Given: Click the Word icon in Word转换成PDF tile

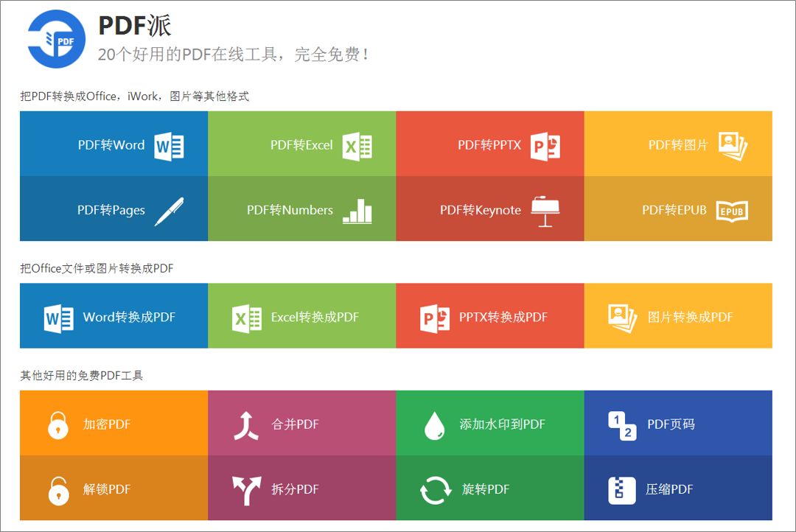Looking at the screenshot, I should click(x=59, y=318).
